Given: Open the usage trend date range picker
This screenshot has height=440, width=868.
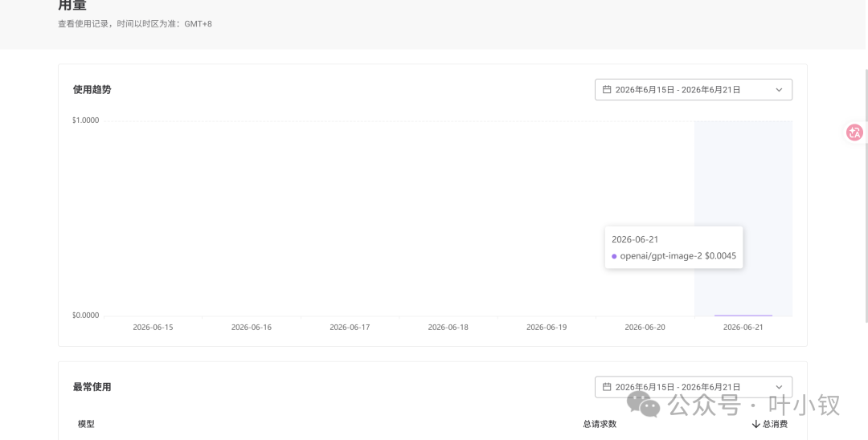Looking at the screenshot, I should coord(693,90).
